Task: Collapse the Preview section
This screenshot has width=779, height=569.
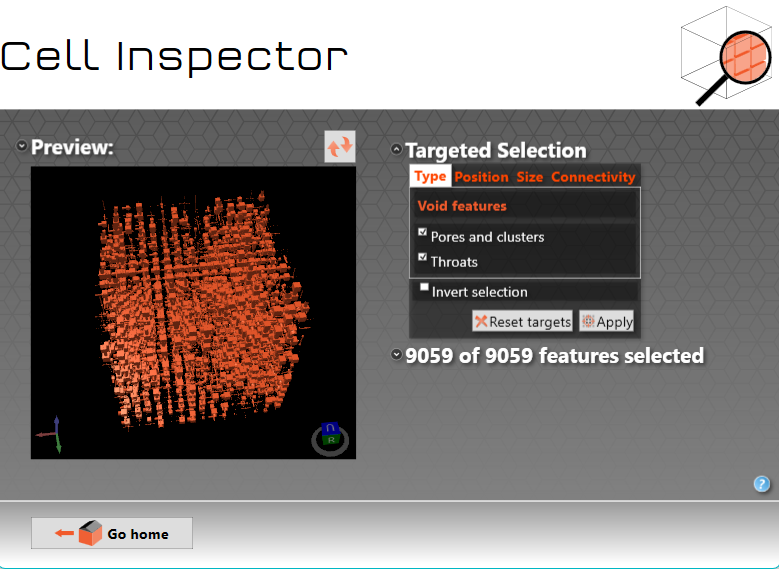Action: coord(22,147)
